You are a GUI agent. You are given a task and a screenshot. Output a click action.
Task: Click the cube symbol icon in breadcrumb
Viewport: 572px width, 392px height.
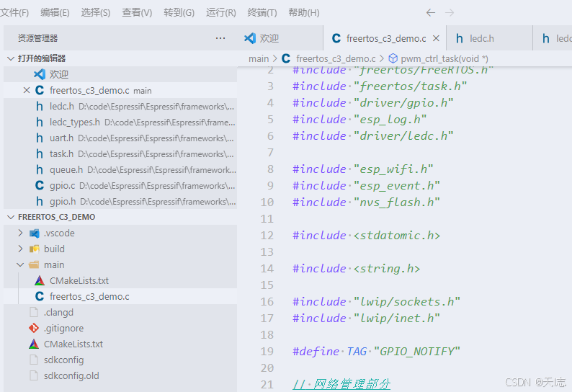coord(393,58)
